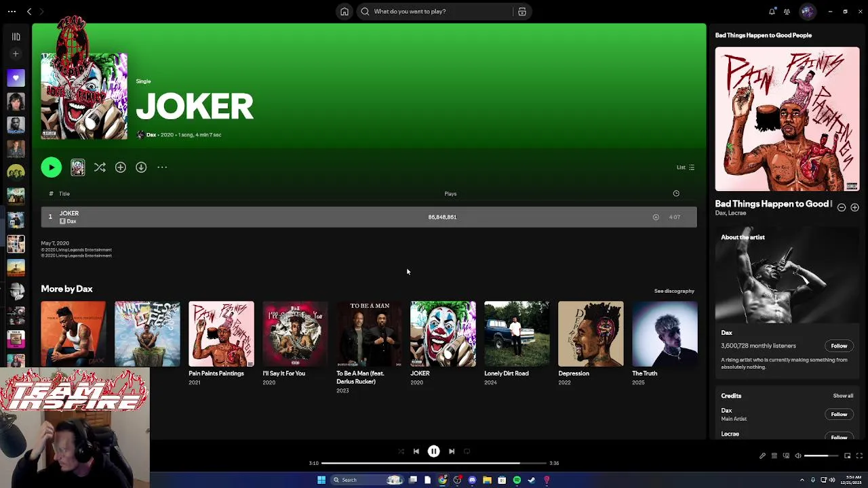Mute the volume speaker icon

(798, 456)
